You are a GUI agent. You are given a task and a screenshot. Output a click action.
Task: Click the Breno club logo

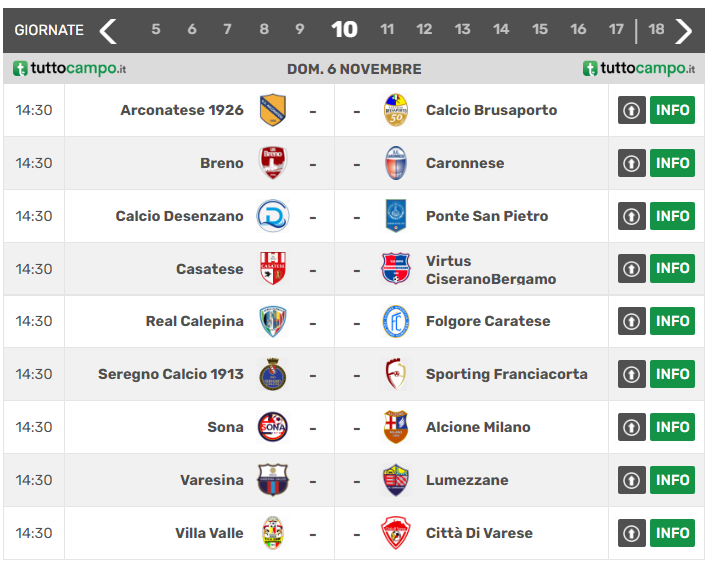pyautogui.click(x=272, y=163)
